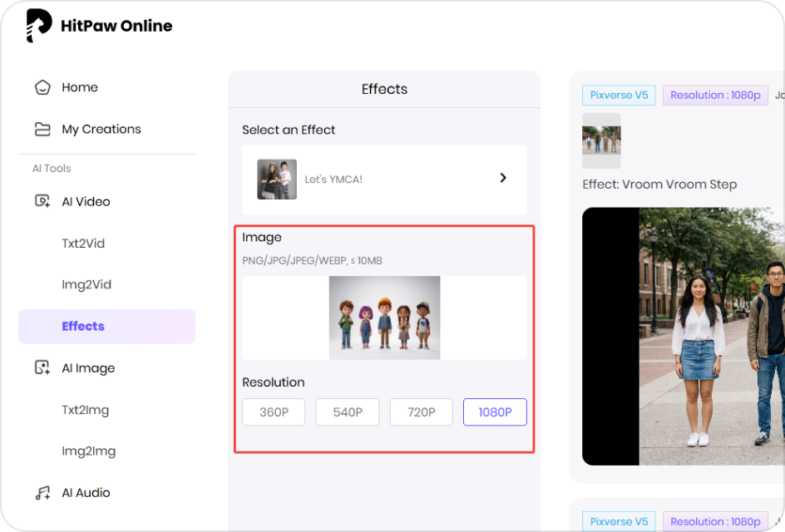Screen dimensions: 785x532
Task: Click the Pixverse V5 badge
Action: 619,95
